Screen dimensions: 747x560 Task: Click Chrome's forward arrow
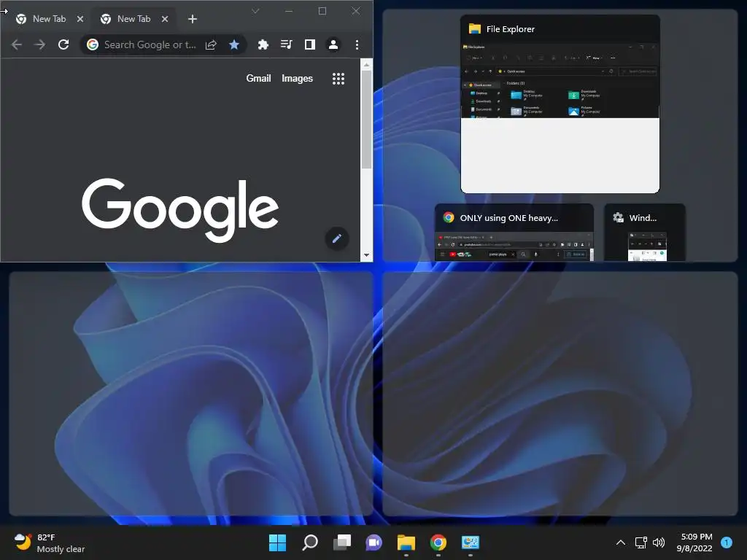pos(40,44)
